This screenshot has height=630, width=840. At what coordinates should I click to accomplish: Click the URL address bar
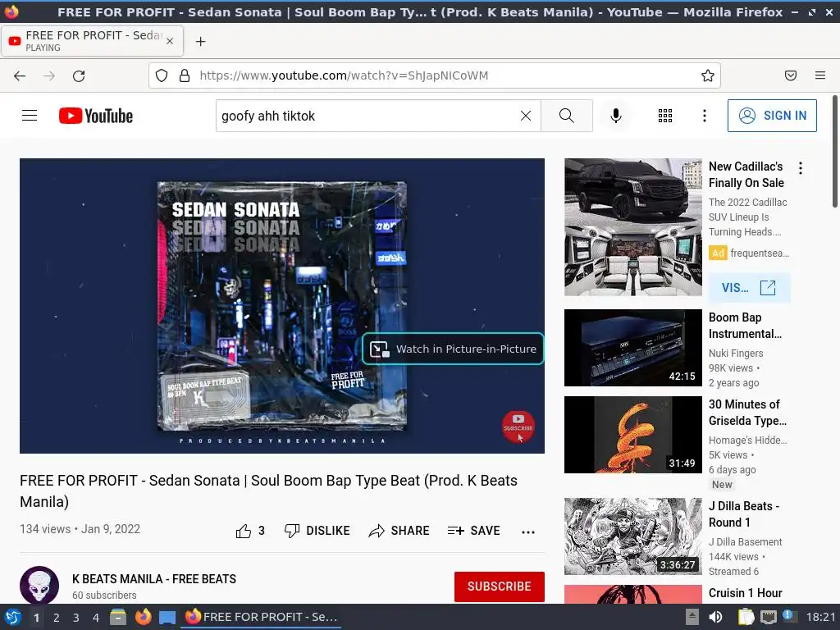click(x=435, y=75)
